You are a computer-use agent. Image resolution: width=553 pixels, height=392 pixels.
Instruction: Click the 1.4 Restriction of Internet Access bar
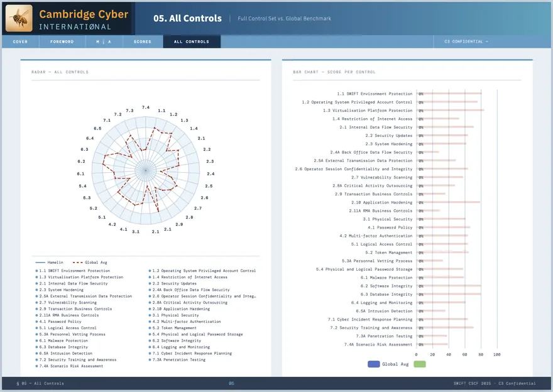click(x=438, y=119)
